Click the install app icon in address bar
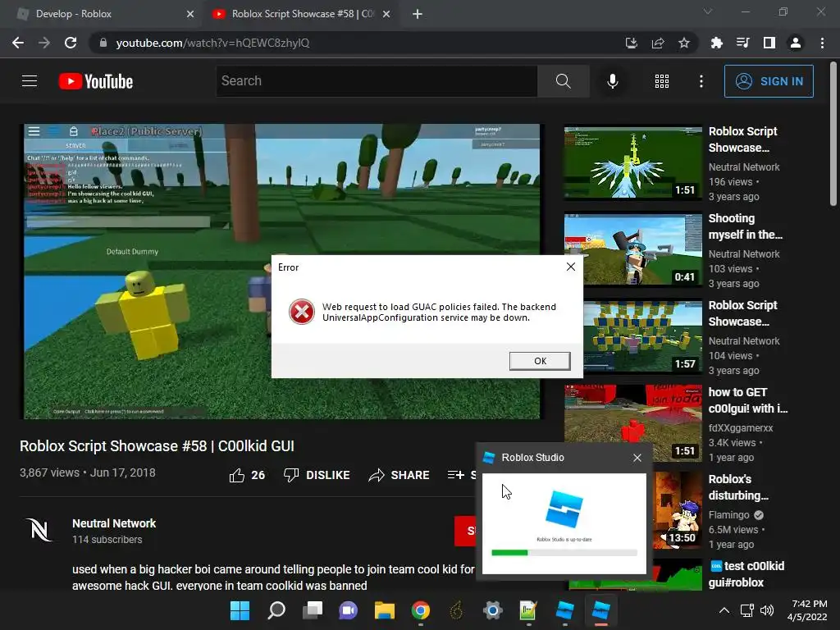This screenshot has height=630, width=840. pos(632,43)
